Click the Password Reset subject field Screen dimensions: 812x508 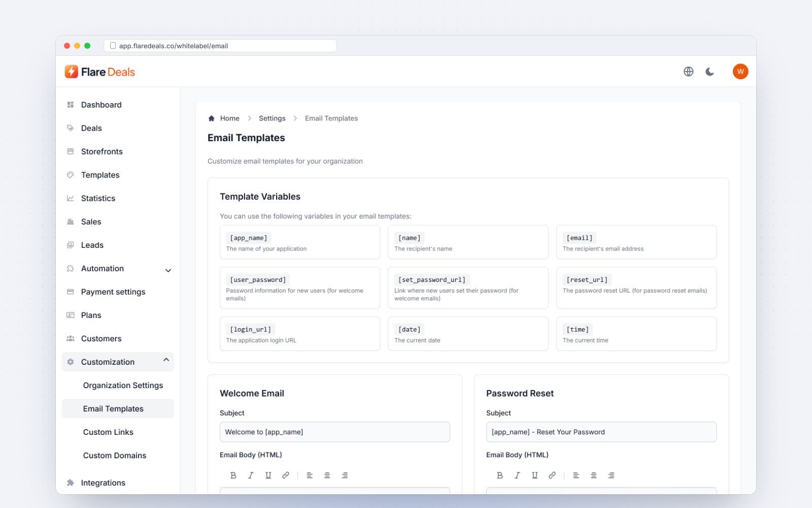(601, 432)
